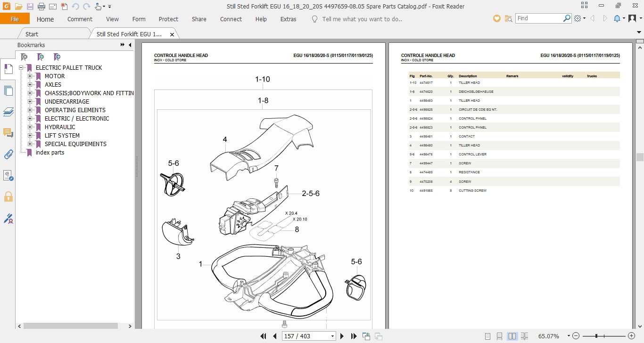The width and height of the screenshot is (644, 343).
Task: Create a new PDF with the starred page icon
Action: click(x=64, y=7)
